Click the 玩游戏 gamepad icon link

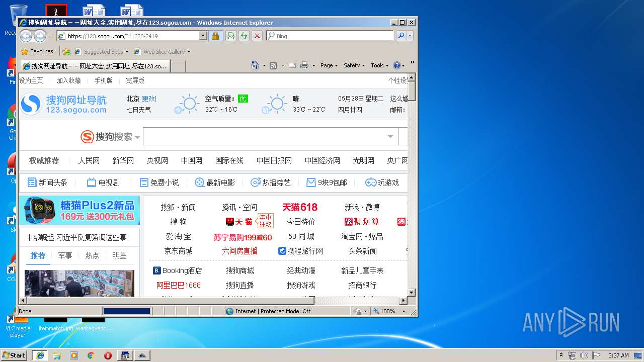382,183
